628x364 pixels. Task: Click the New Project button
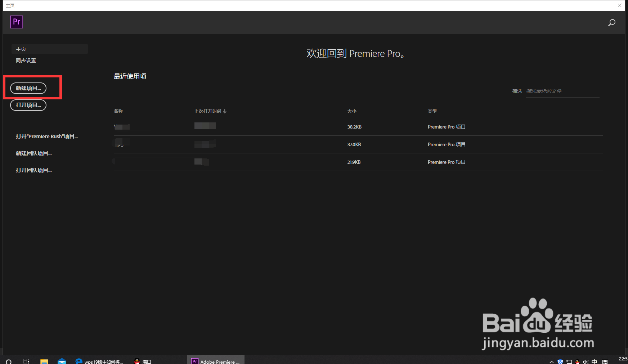pos(28,88)
